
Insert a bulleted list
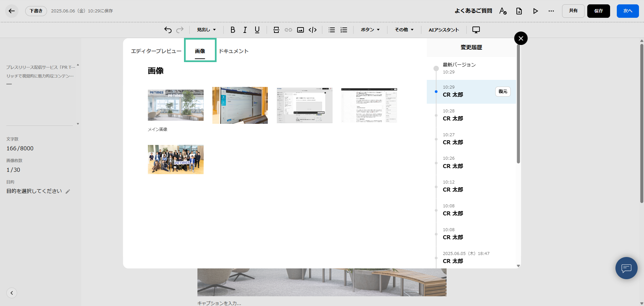(332, 30)
